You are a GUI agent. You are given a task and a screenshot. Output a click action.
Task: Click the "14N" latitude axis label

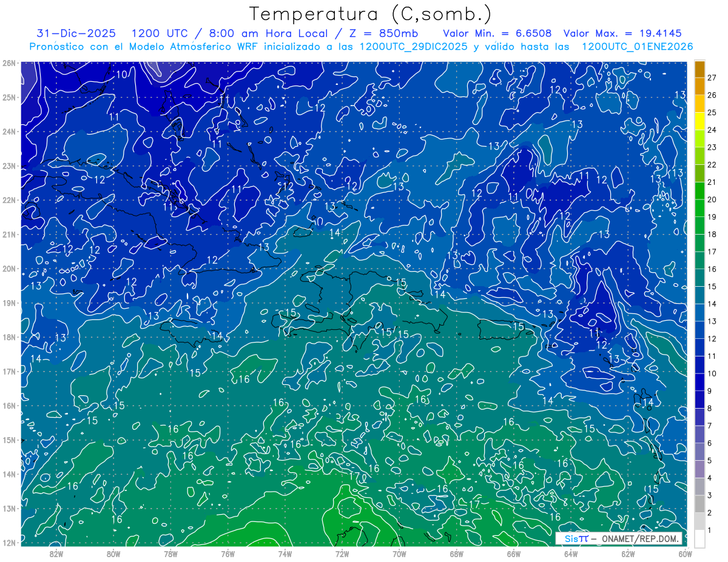(9, 474)
